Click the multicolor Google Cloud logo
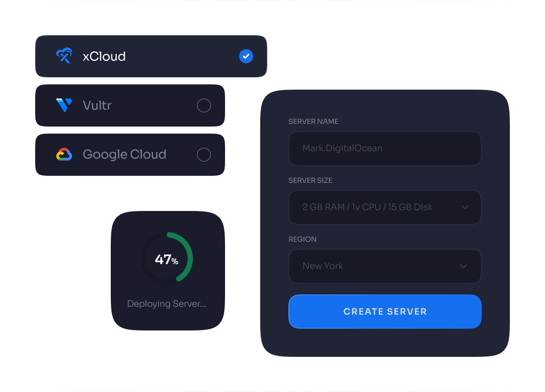The height and width of the screenshot is (392, 545). [64, 155]
